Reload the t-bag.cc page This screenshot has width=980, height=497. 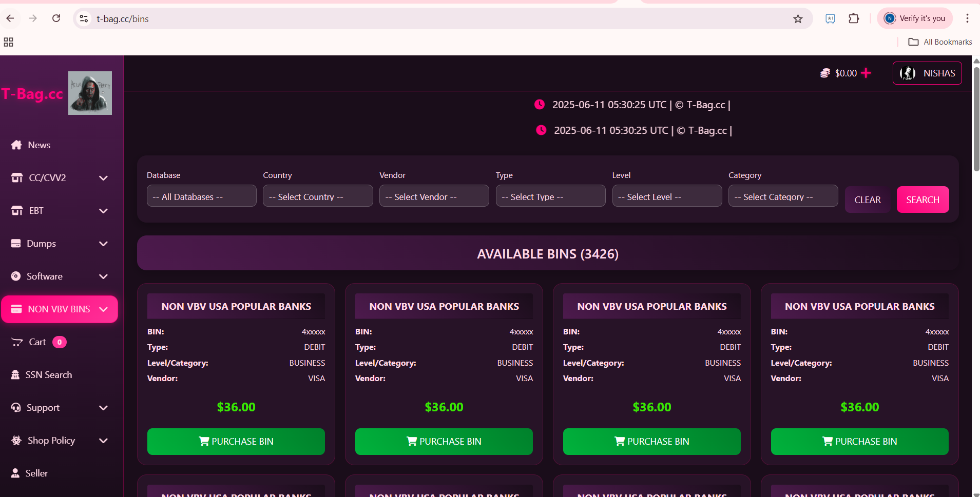(56, 18)
